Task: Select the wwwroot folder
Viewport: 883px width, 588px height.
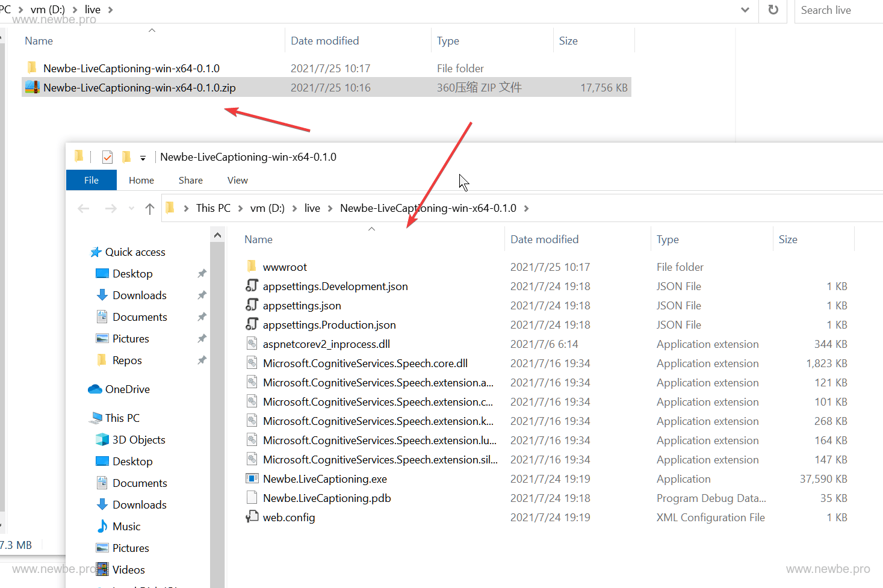Action: pos(285,267)
